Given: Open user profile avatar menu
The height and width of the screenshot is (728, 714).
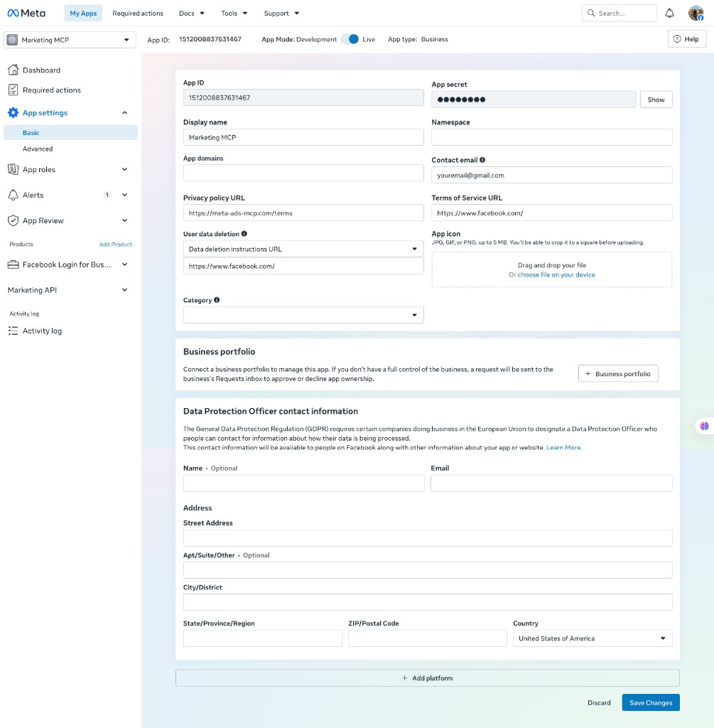Looking at the screenshot, I should point(696,13).
